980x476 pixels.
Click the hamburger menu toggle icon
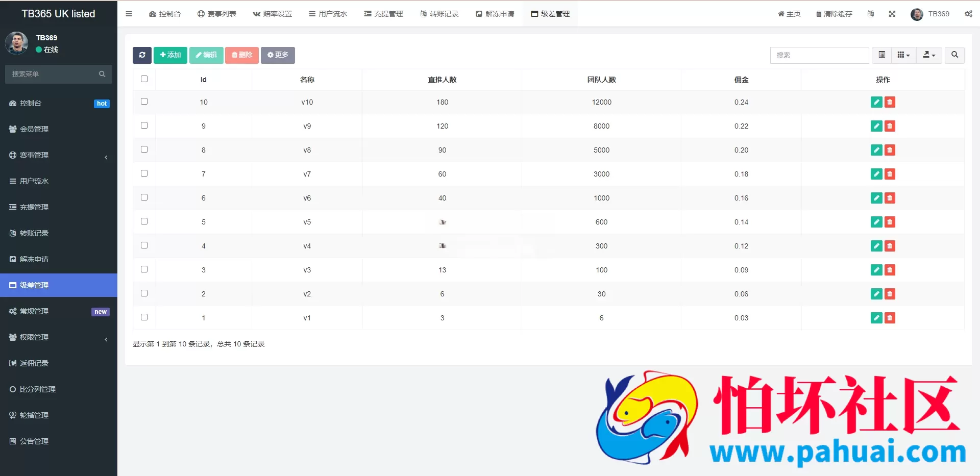coord(129,14)
